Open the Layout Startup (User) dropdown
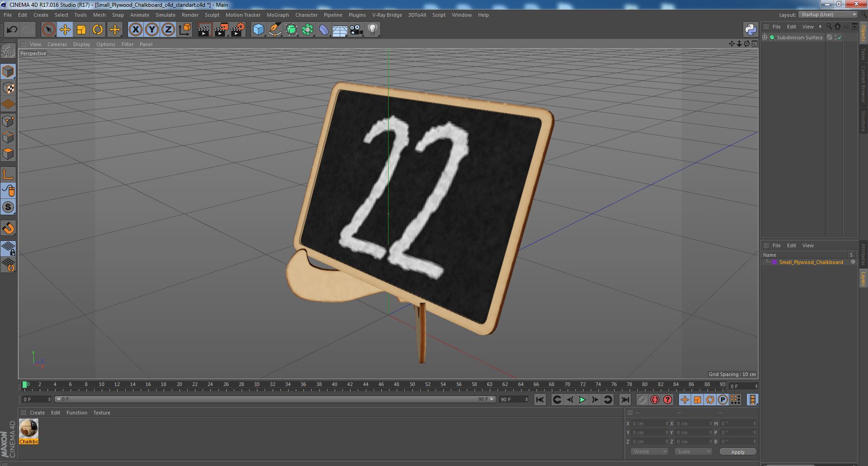Viewport: 868px width, 466px height. coord(828,15)
